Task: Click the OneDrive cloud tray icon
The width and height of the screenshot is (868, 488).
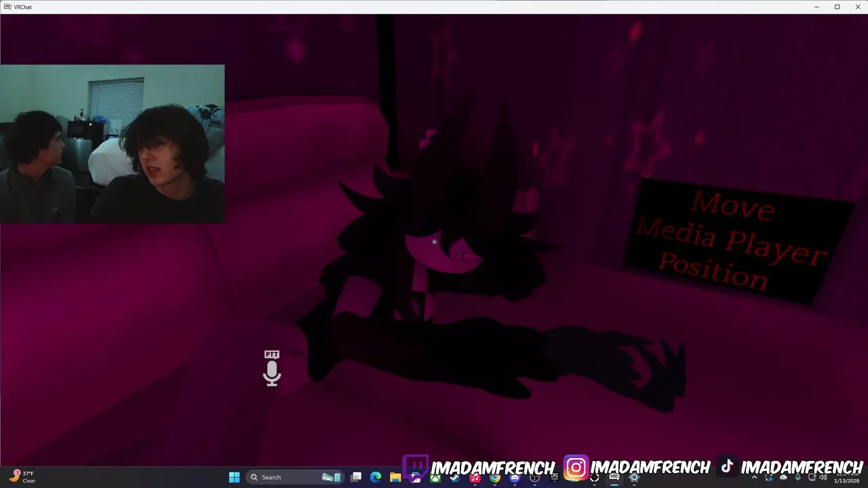Action: (x=783, y=477)
